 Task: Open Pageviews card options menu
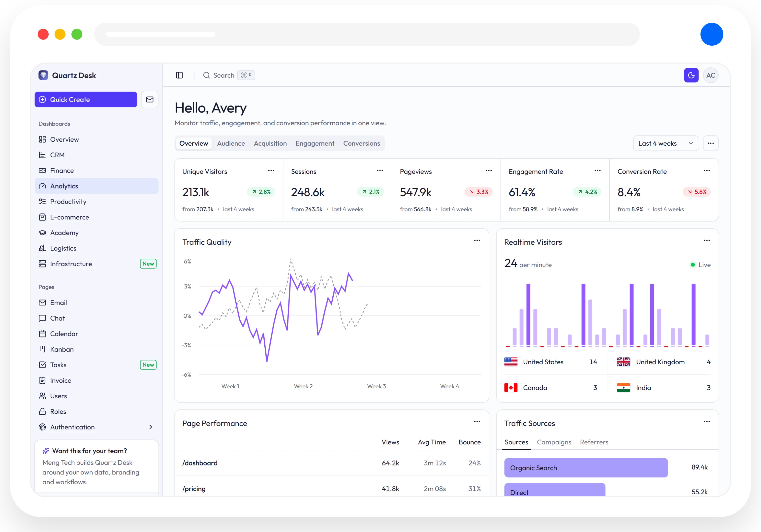(489, 171)
